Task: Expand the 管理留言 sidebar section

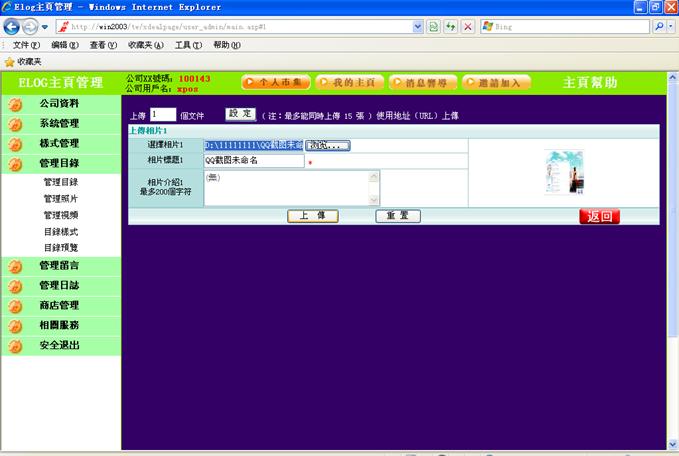Action: click(x=59, y=265)
